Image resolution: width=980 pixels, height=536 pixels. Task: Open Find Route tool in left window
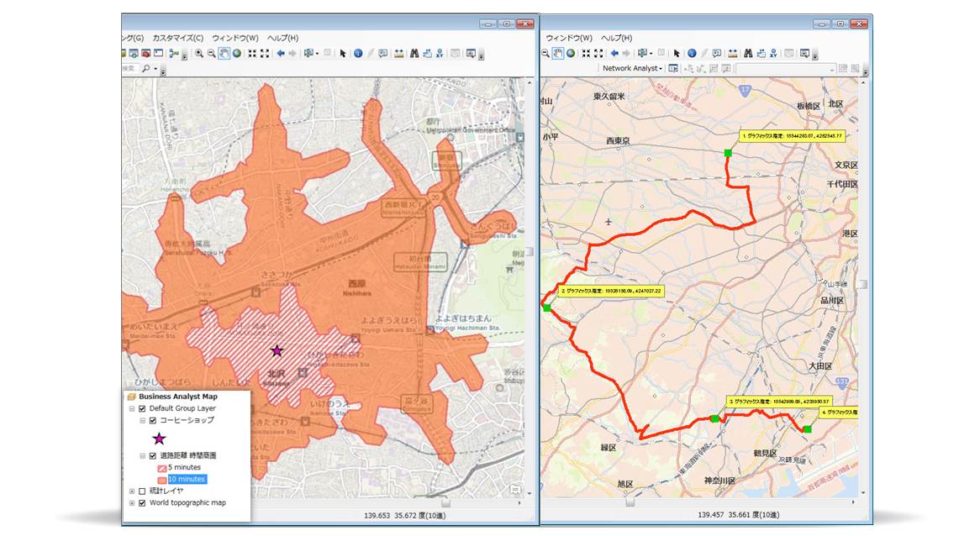[428, 53]
